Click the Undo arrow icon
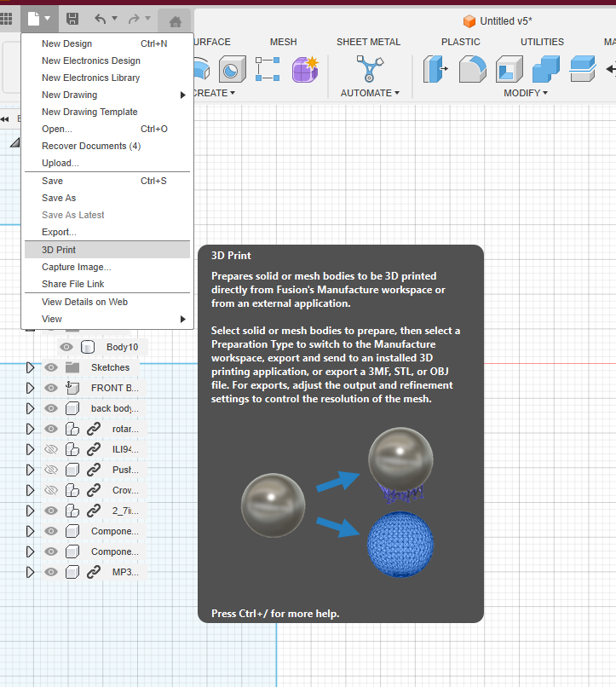 (101, 19)
